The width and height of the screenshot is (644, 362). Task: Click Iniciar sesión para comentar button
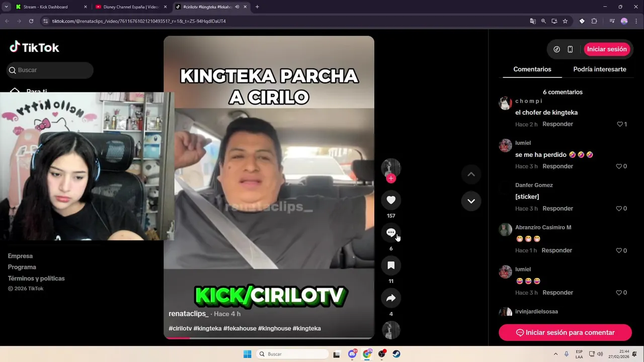565,332
